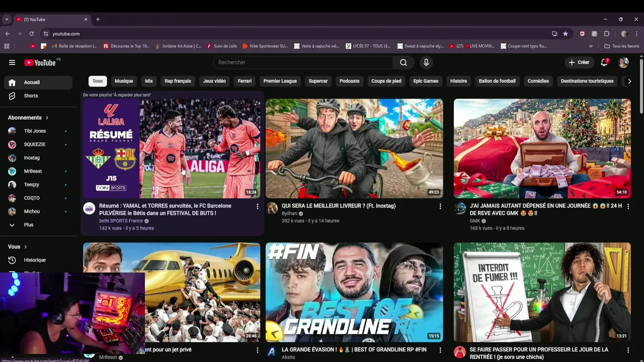Open the Tous les favoris folder
Screen dimensions: 644x362
tap(622, 46)
